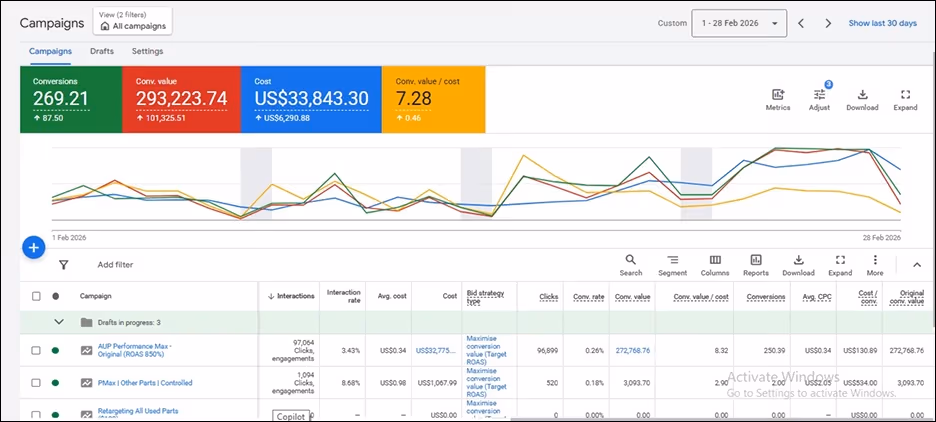Open AUP row Maximise conversion value bid strategy
The height and width of the screenshot is (422, 936).
click(487, 350)
